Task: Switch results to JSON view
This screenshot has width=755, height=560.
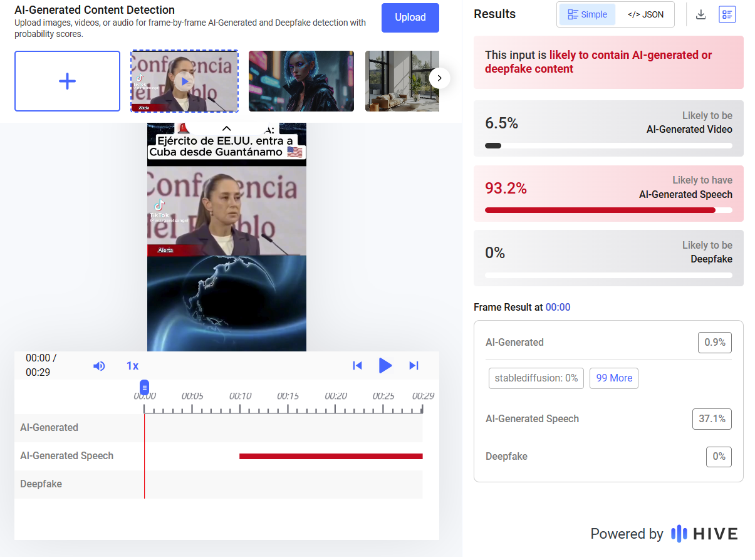Action: click(645, 14)
